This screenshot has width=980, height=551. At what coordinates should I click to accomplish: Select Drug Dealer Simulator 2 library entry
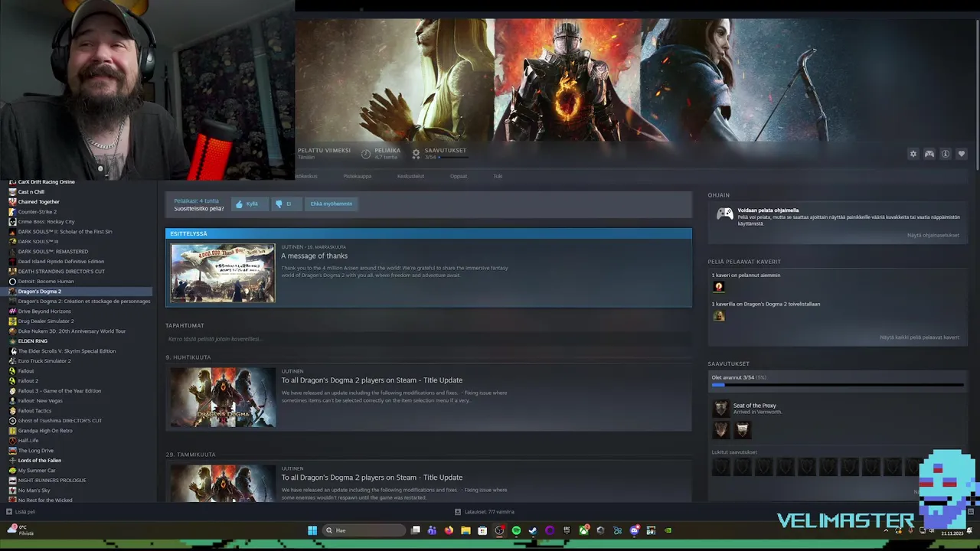click(46, 321)
